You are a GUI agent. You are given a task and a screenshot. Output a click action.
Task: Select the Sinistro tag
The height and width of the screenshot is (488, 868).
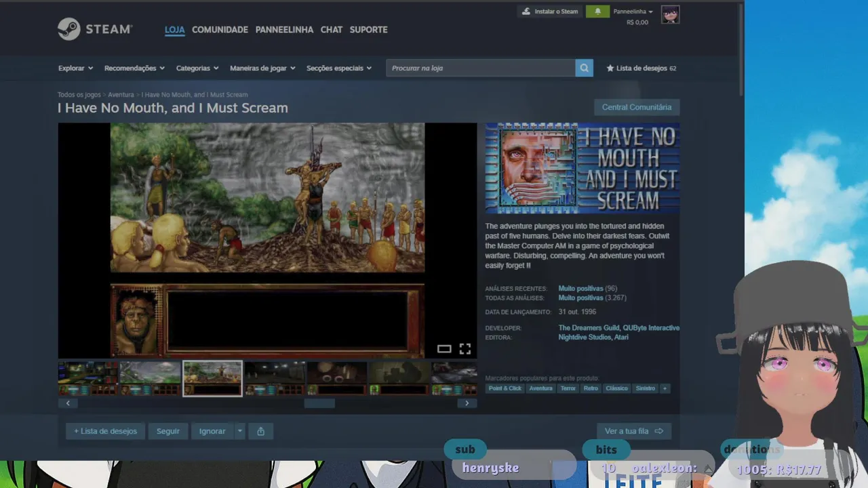[645, 388]
